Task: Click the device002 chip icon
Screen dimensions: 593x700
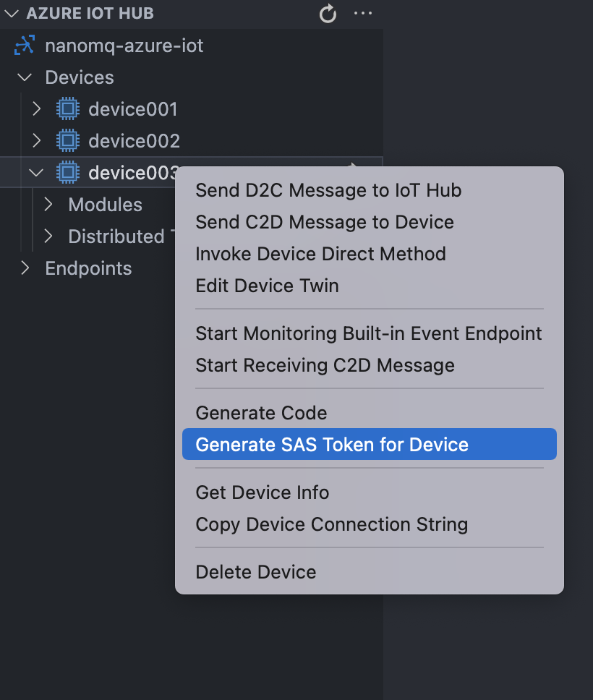Action: tap(68, 141)
